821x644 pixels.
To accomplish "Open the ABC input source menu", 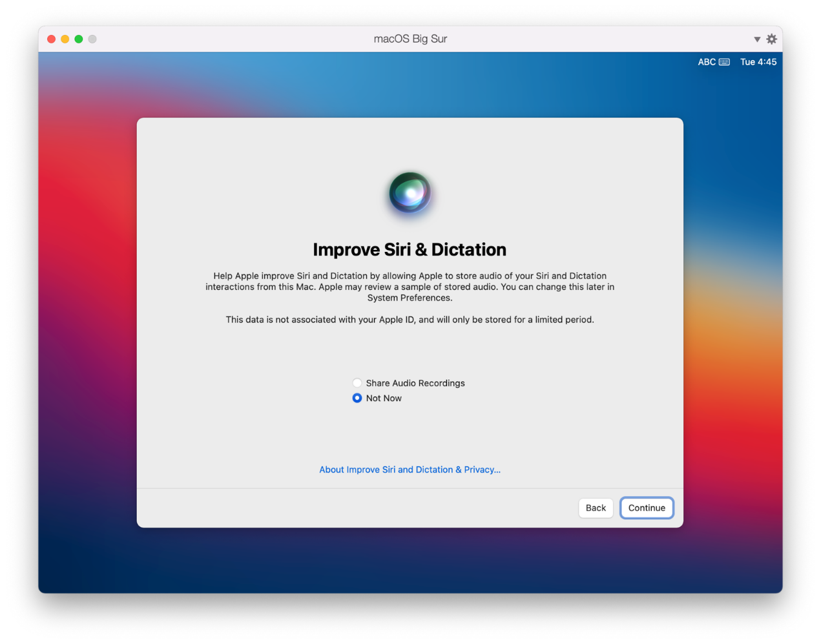I will click(707, 62).
